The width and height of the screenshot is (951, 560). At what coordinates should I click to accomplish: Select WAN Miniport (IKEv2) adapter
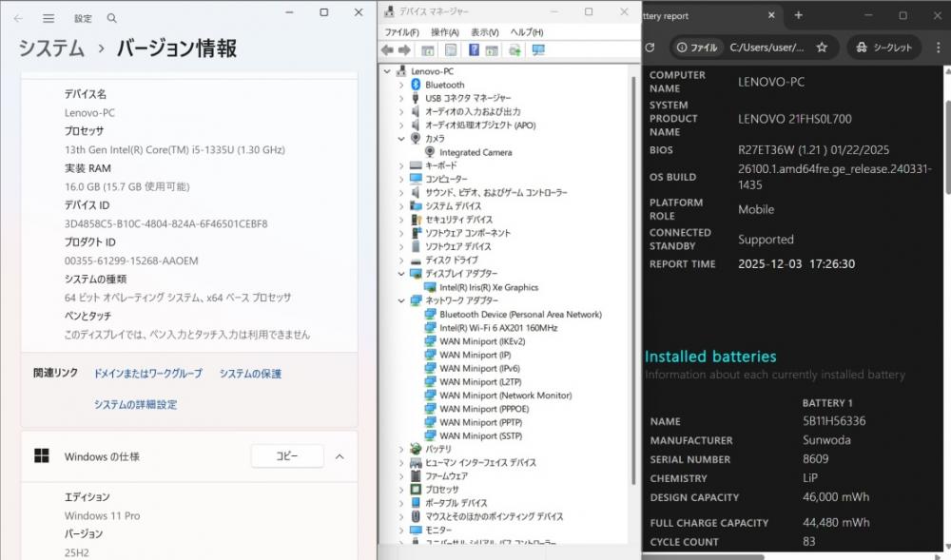pyautogui.click(x=482, y=341)
